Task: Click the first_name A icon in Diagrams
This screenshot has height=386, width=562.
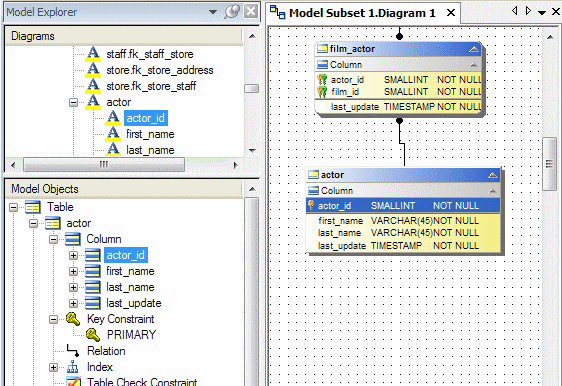Action: (113, 134)
